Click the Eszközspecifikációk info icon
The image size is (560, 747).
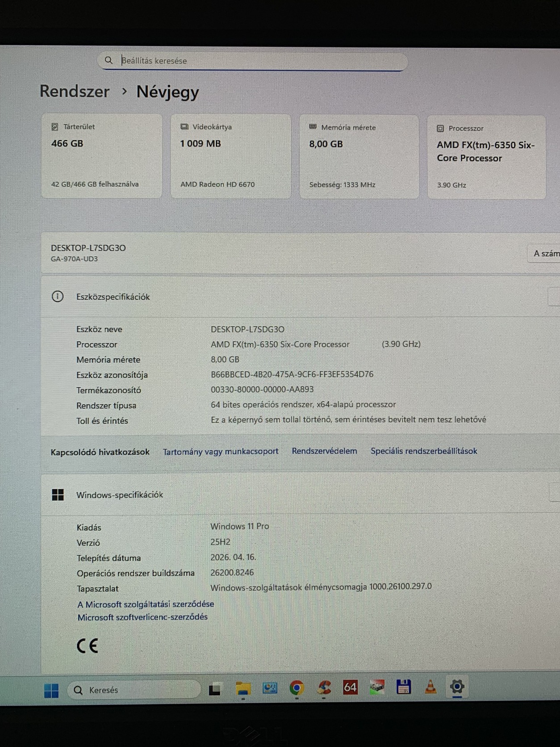[58, 296]
